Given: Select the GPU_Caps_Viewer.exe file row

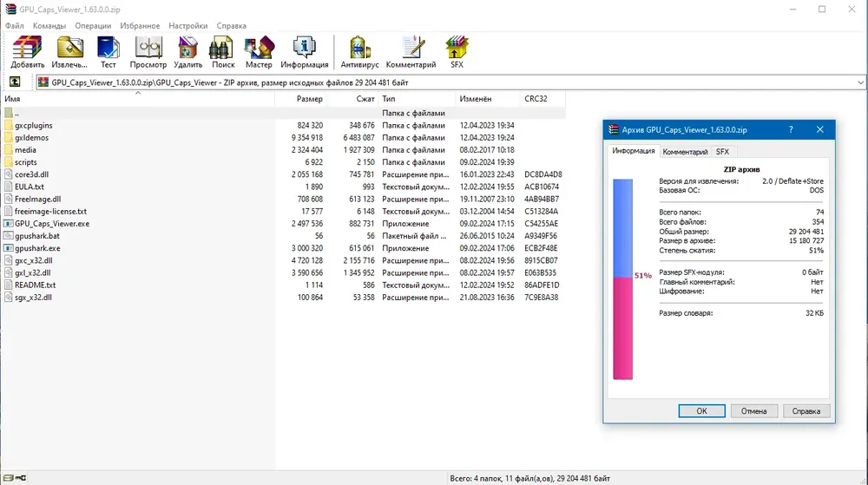Looking at the screenshot, I should coord(283,224).
